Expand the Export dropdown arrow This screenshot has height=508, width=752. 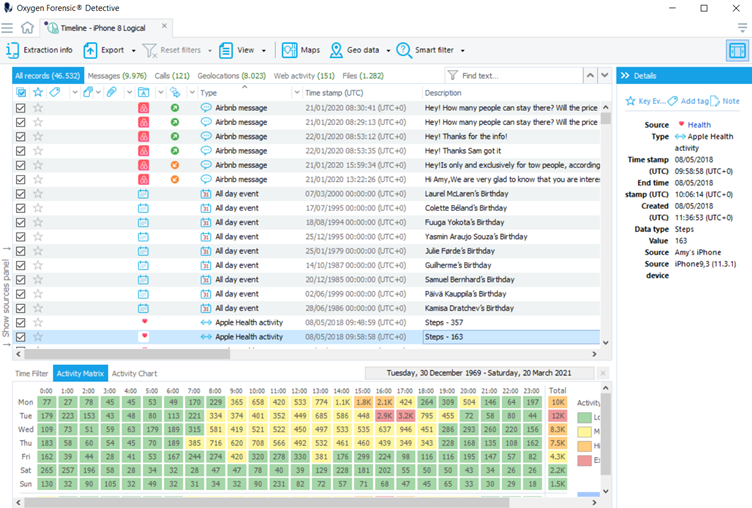click(133, 50)
